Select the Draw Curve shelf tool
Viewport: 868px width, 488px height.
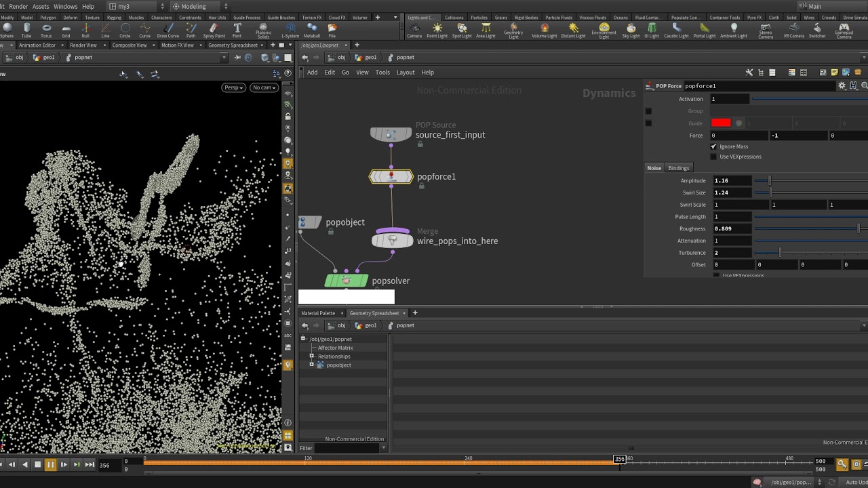tap(167, 30)
